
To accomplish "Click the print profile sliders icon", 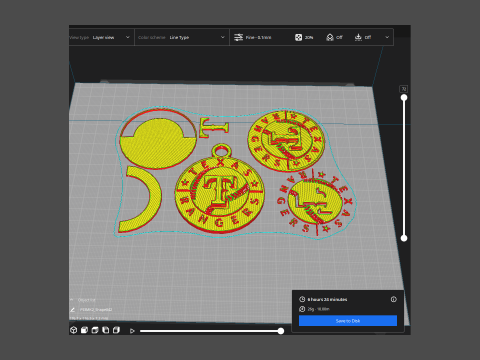I will (x=238, y=37).
